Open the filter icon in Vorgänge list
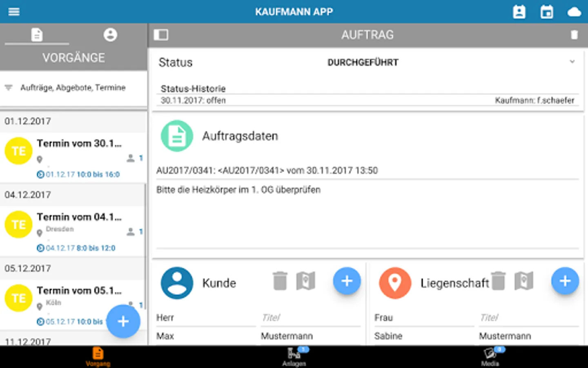 tap(9, 88)
